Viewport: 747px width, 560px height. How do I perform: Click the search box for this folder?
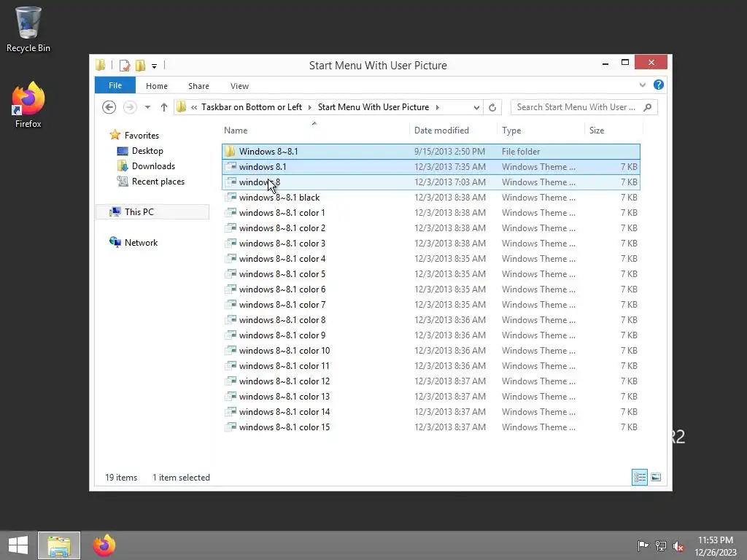576,107
